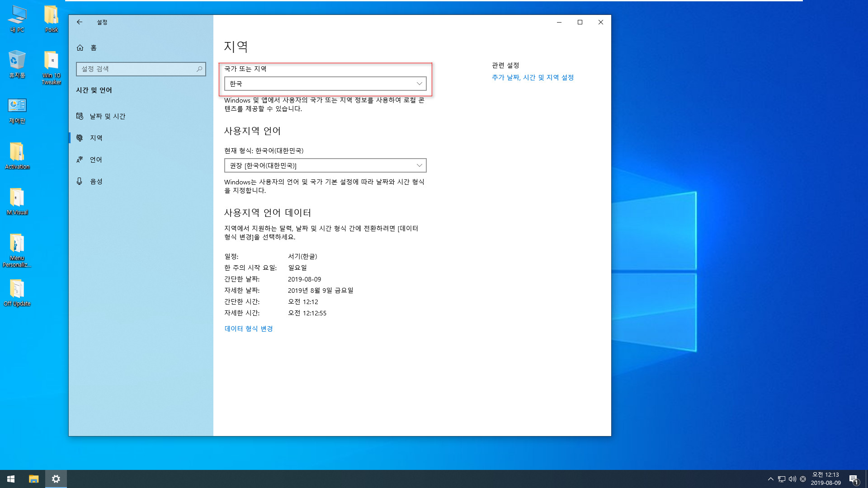Click the 한국 country dropdown option
Viewport: 868px width, 488px height.
click(x=325, y=84)
